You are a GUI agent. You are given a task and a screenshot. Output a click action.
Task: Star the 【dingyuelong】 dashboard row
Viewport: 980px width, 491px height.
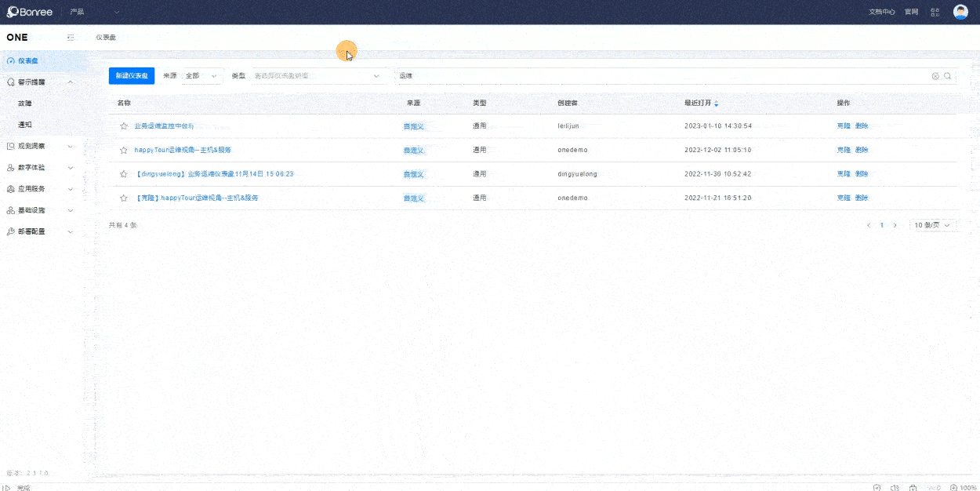(x=123, y=174)
